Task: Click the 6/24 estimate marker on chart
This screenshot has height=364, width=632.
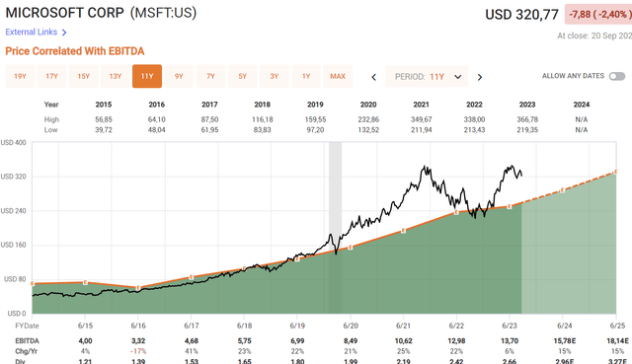Action: 563,190
